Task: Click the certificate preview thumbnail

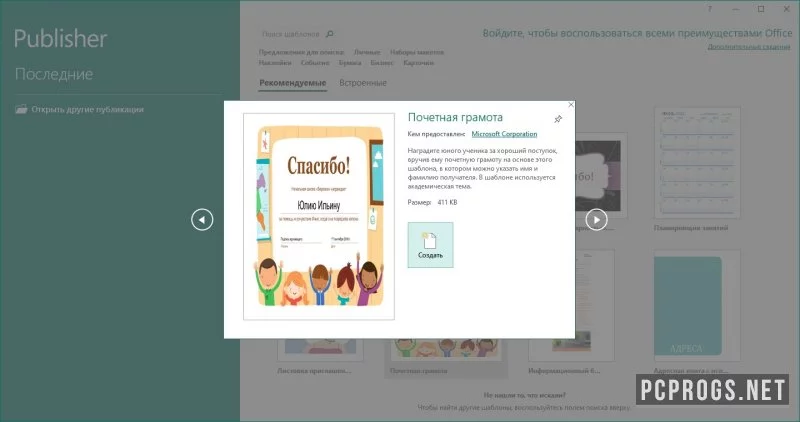Action: coord(319,216)
